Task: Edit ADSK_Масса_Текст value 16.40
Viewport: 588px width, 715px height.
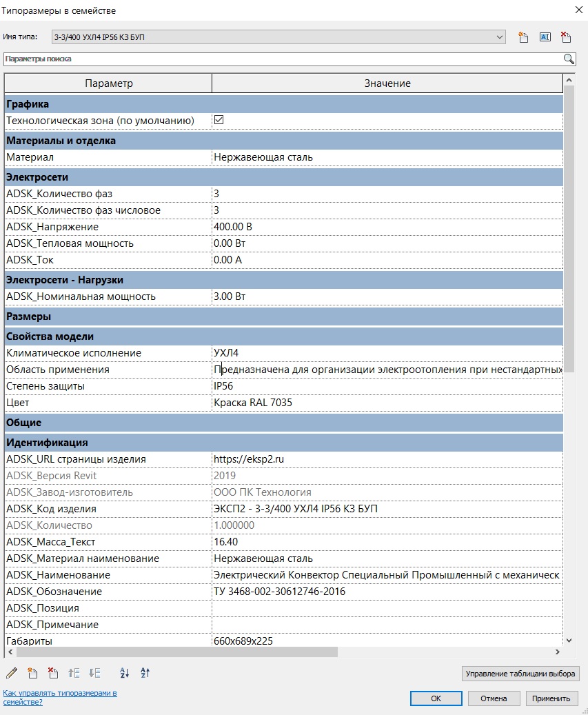Action: pos(387,542)
